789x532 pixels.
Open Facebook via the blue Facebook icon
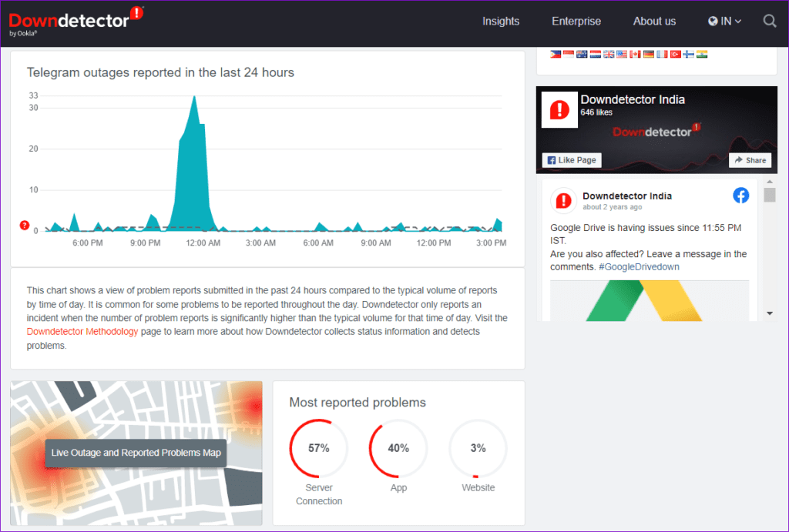[740, 196]
